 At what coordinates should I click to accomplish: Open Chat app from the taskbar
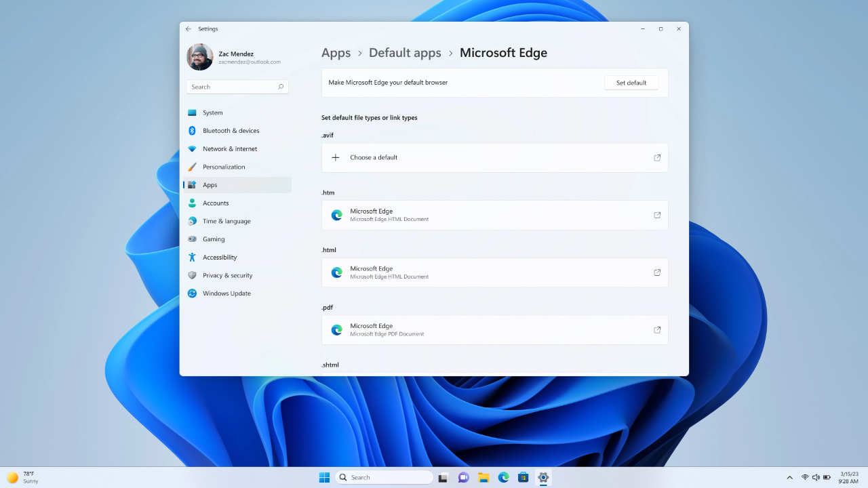point(464,477)
